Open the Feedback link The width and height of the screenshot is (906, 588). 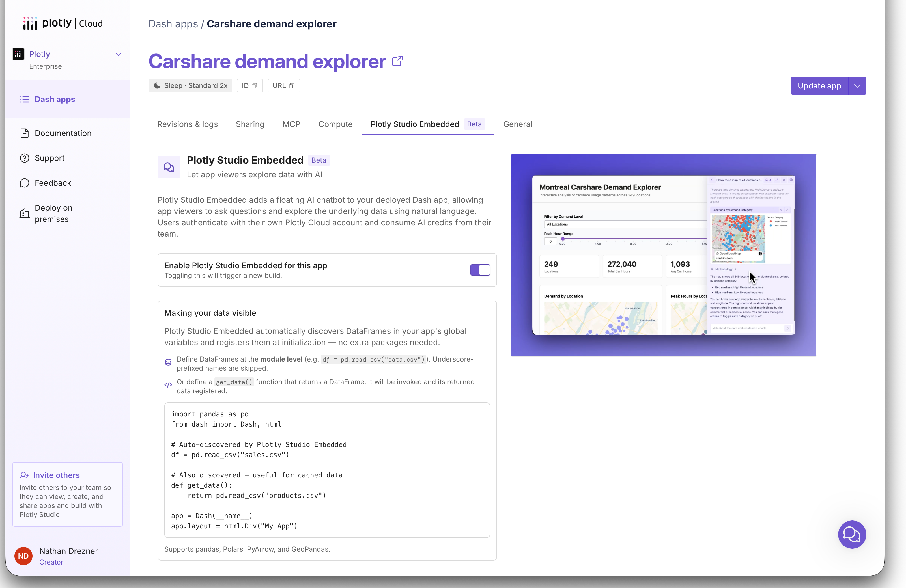pos(53,183)
